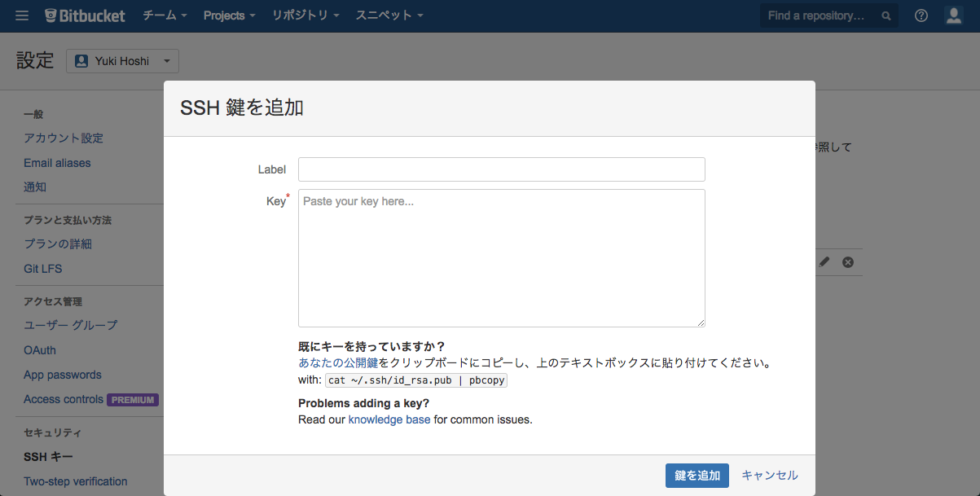Open the スニペット menu
Viewport: 980px width, 496px height.
tap(389, 15)
